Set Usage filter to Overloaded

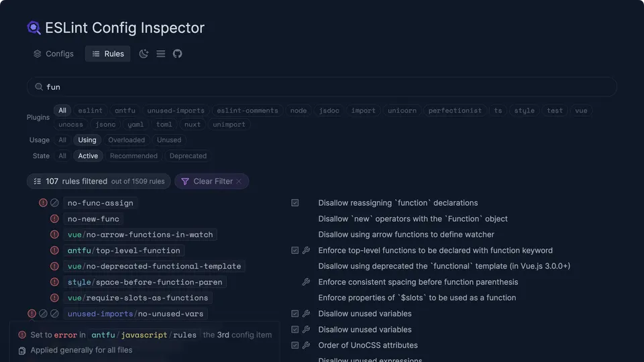(127, 140)
